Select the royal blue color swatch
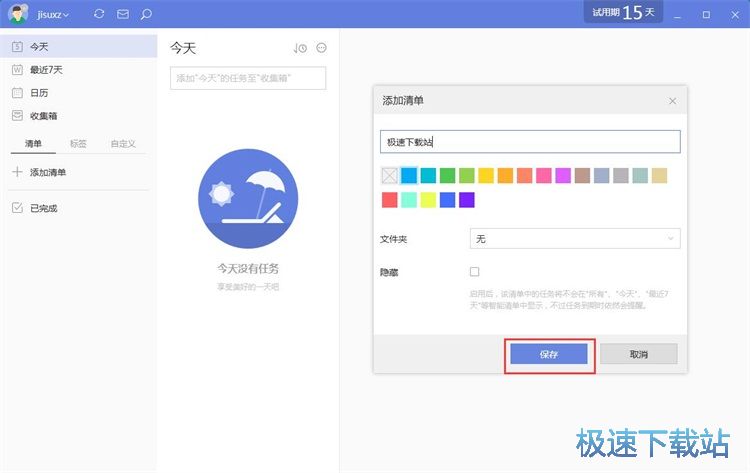The image size is (750, 473). 447,200
